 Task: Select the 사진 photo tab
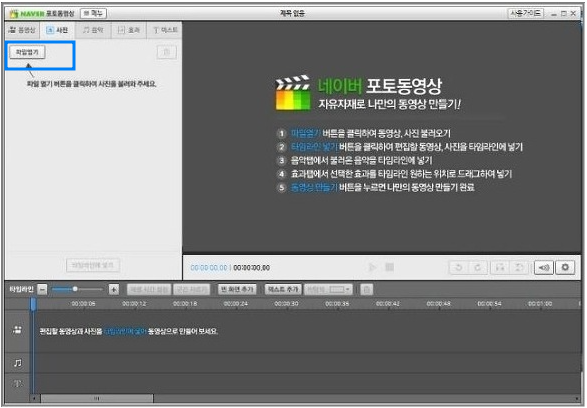[x=57, y=30]
